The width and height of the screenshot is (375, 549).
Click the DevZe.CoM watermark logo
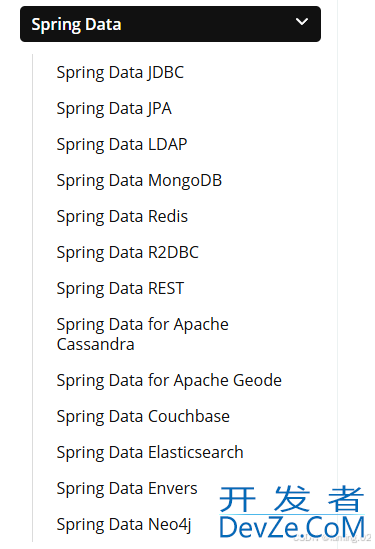click(292, 527)
